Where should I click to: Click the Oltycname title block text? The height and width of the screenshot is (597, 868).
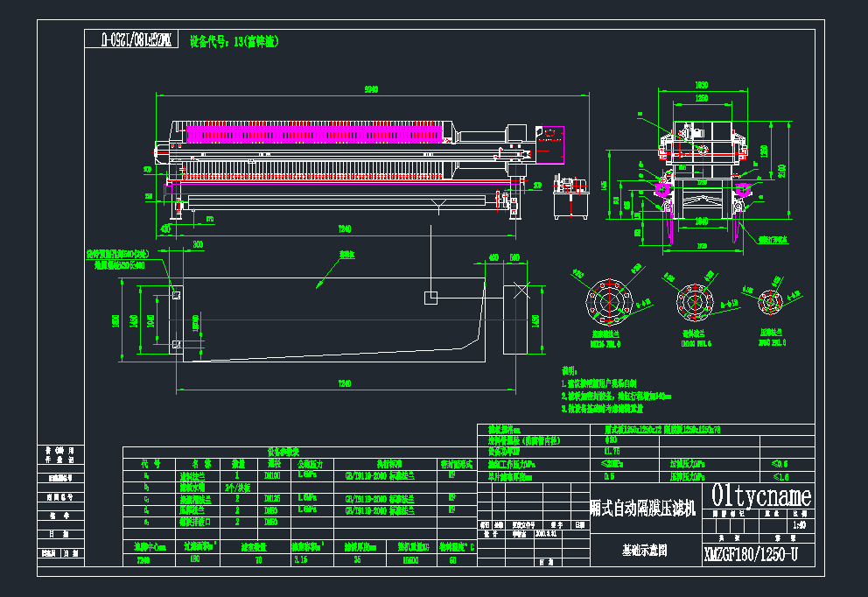click(761, 496)
